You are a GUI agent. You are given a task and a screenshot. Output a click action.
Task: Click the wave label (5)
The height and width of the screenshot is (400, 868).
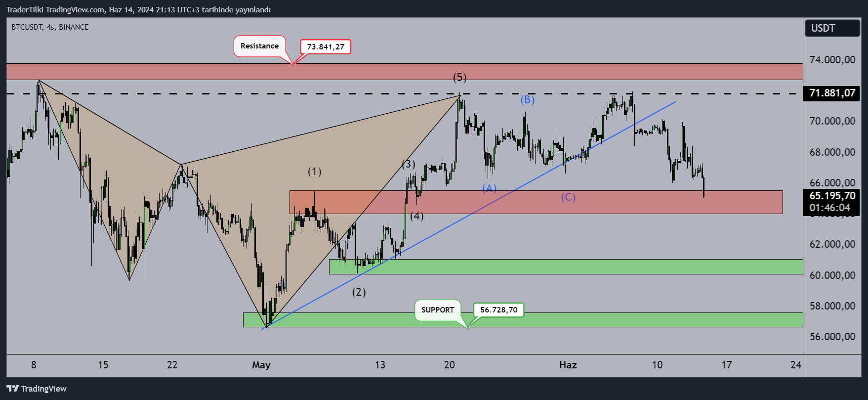(x=460, y=77)
